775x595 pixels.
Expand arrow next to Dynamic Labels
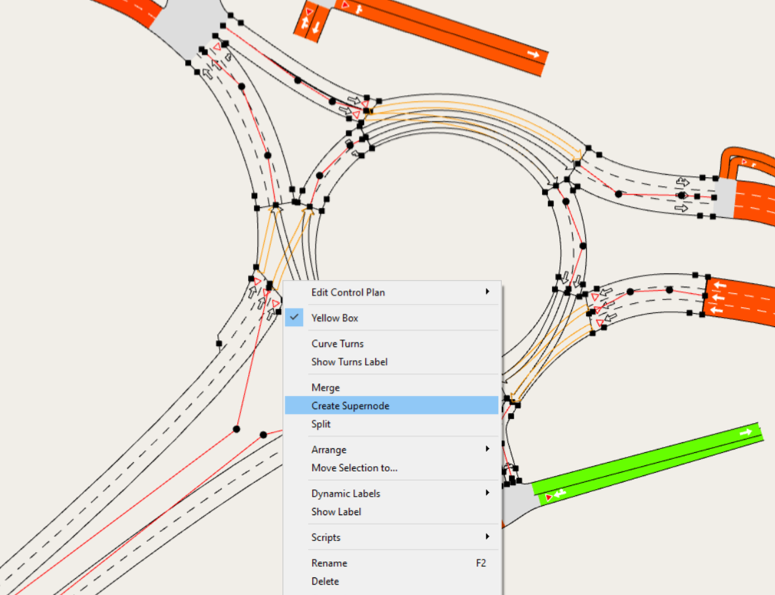487,493
